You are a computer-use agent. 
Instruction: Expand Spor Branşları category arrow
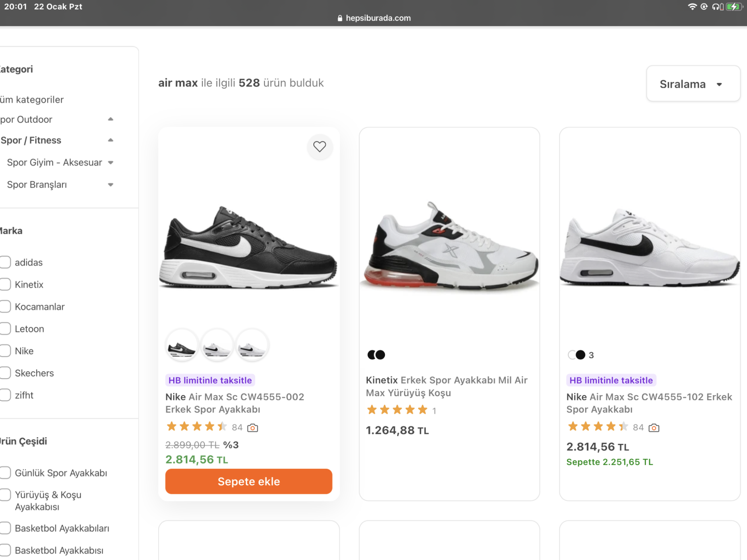[x=110, y=185]
